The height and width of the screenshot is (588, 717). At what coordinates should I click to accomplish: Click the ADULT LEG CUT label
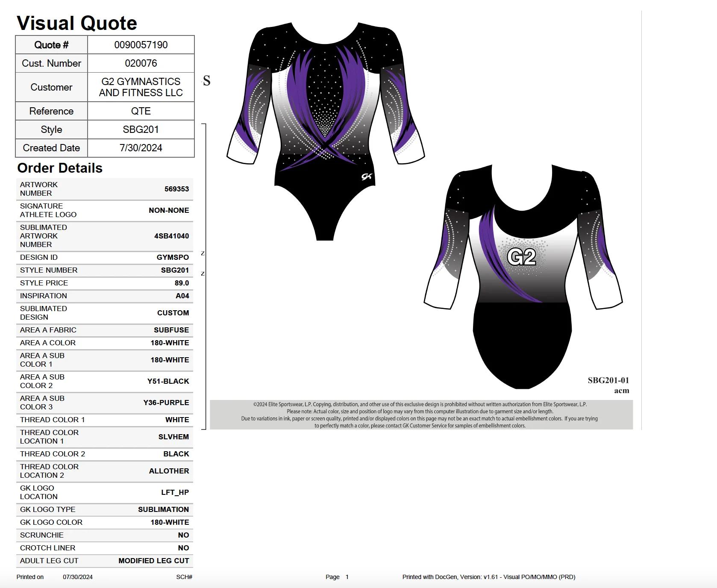[49, 561]
